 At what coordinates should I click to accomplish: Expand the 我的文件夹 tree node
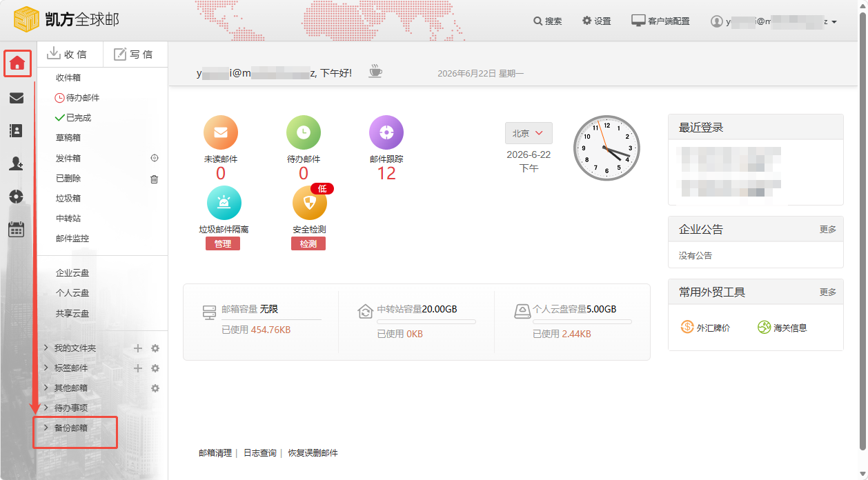(x=46, y=348)
